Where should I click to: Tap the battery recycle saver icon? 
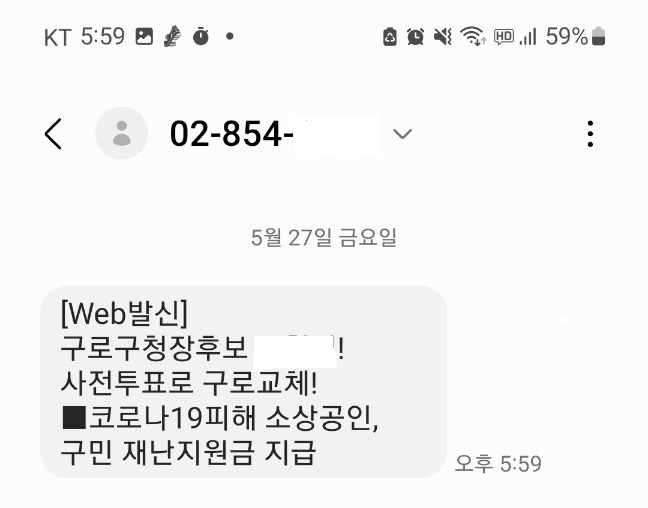(x=390, y=36)
